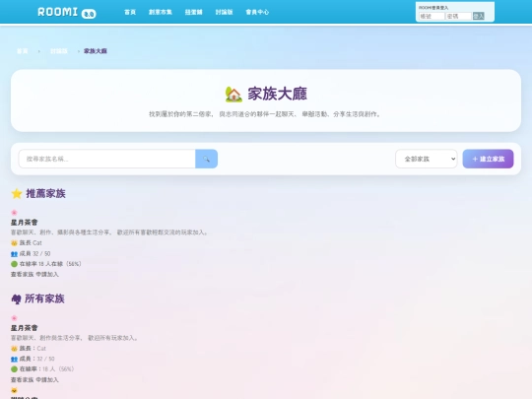
Task: Click the 登入 button in login box
Action: coord(479,16)
